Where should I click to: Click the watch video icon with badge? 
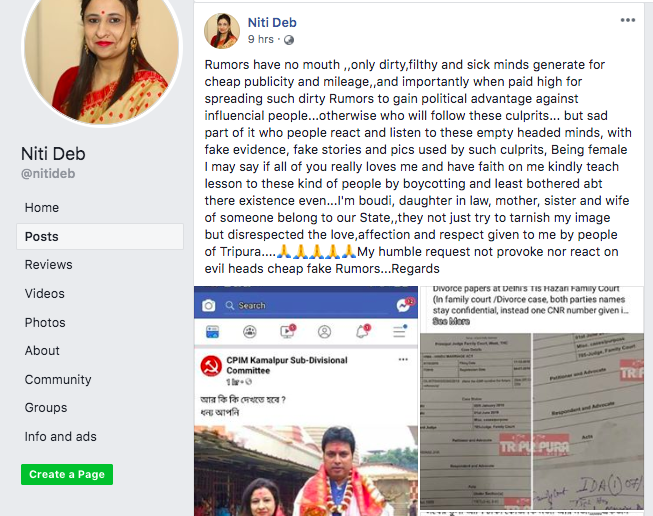click(x=287, y=331)
